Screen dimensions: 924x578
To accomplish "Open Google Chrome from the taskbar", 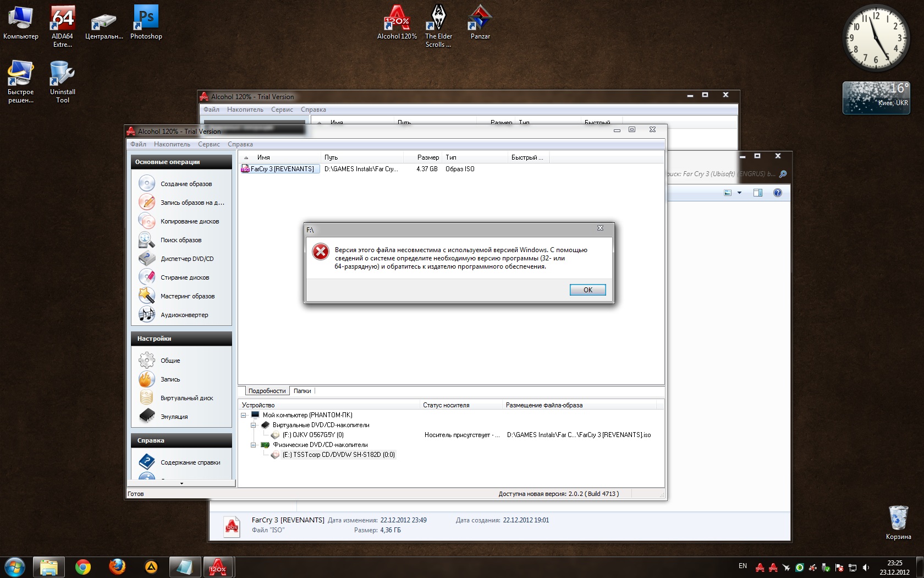I will click(x=83, y=567).
